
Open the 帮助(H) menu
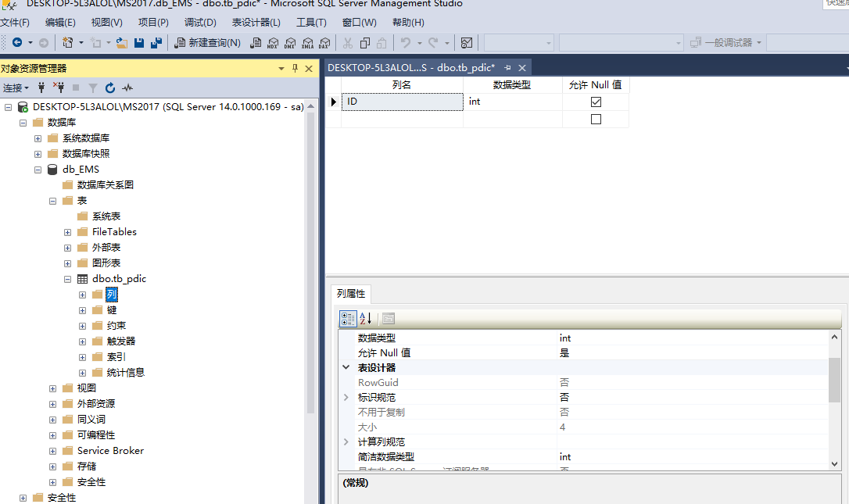click(x=408, y=22)
